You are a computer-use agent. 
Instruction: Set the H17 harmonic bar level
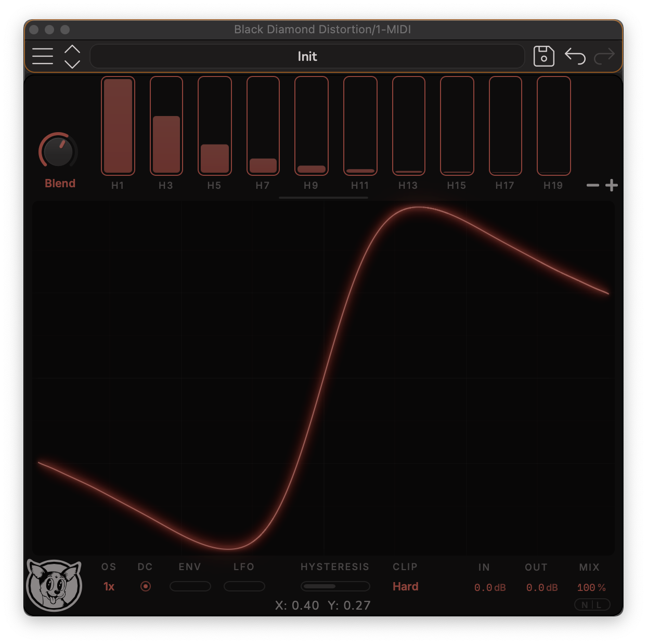(506, 126)
